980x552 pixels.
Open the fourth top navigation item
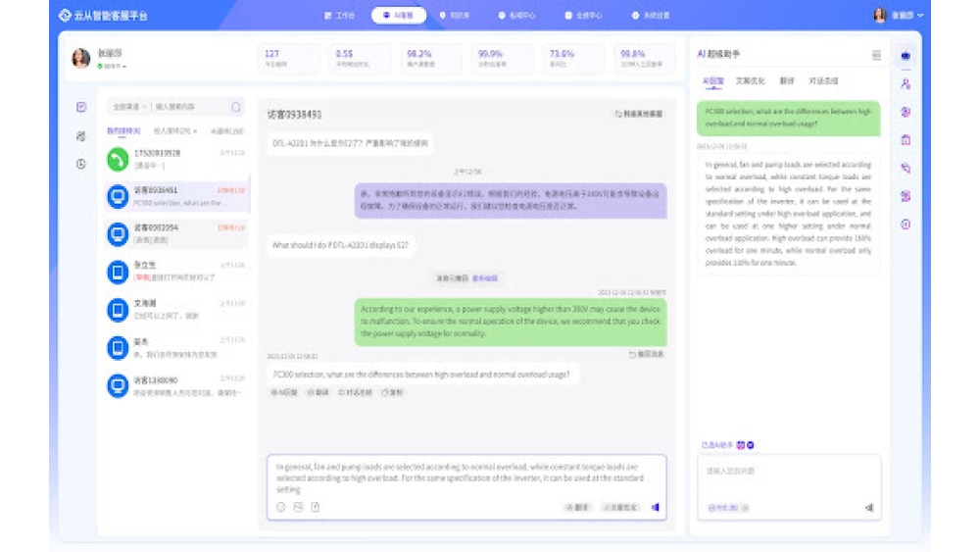516,16
